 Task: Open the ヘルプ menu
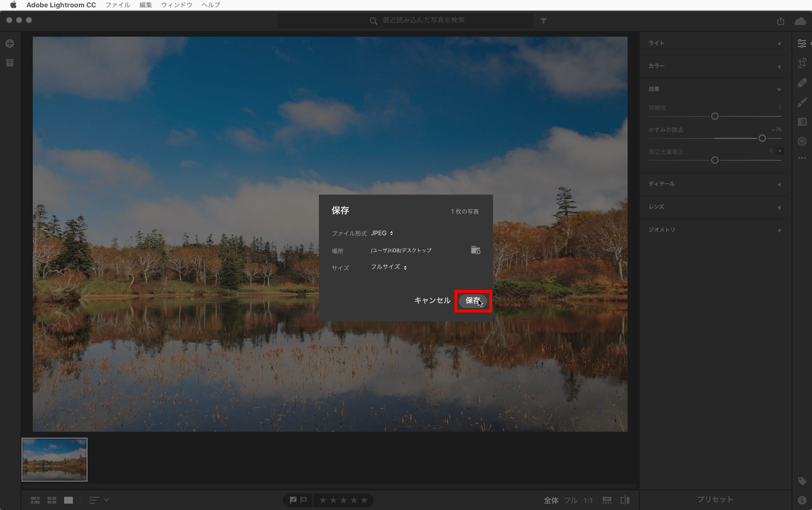[x=211, y=5]
